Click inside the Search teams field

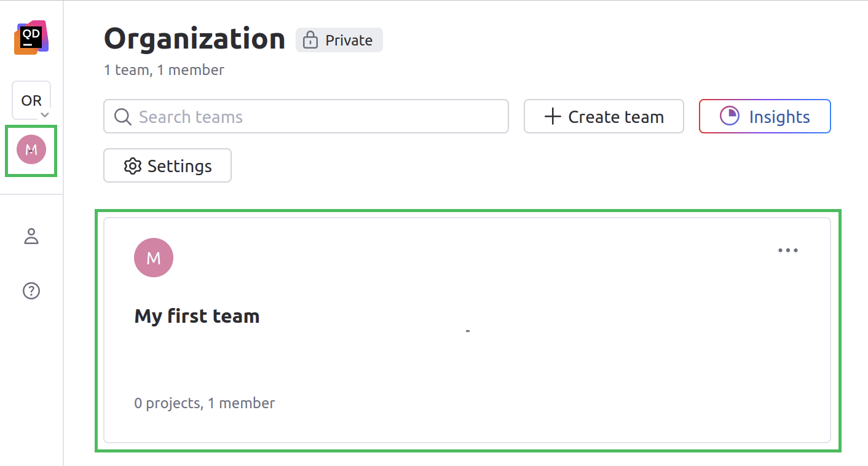(x=306, y=116)
